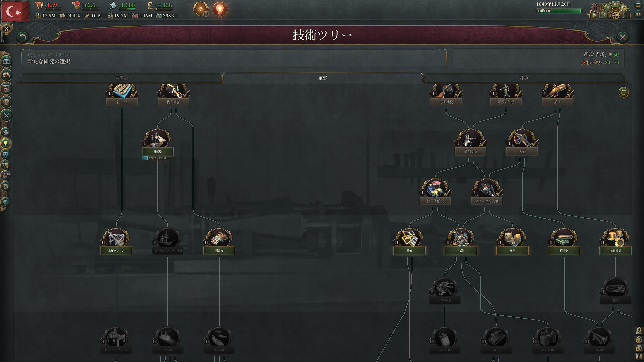
Task: Open the diplomacy dove sidebar icon
Action: click(x=6, y=132)
